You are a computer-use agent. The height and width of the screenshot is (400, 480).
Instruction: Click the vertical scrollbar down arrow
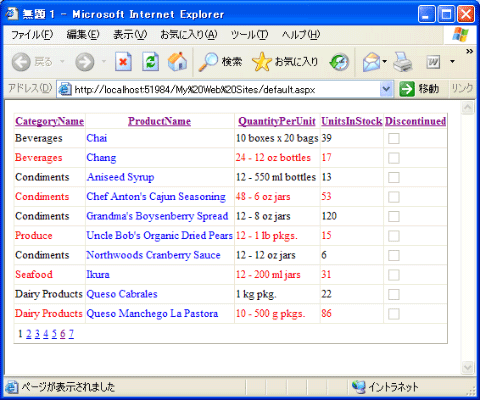tap(468, 367)
